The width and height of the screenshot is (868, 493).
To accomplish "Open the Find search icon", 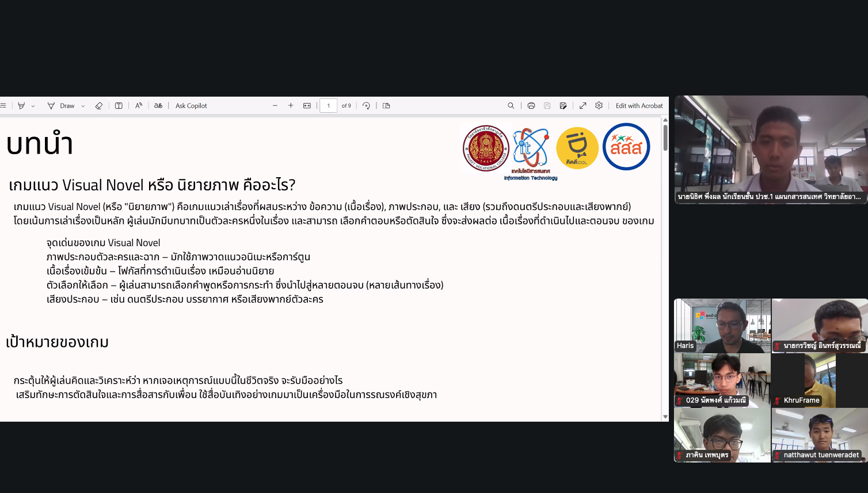I will coord(511,106).
